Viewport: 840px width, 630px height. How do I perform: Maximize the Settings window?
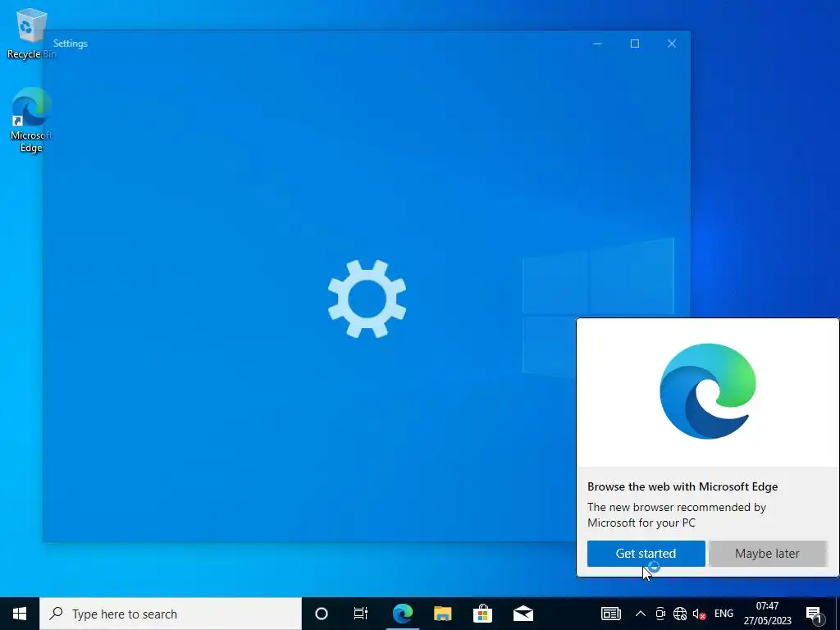click(x=635, y=43)
